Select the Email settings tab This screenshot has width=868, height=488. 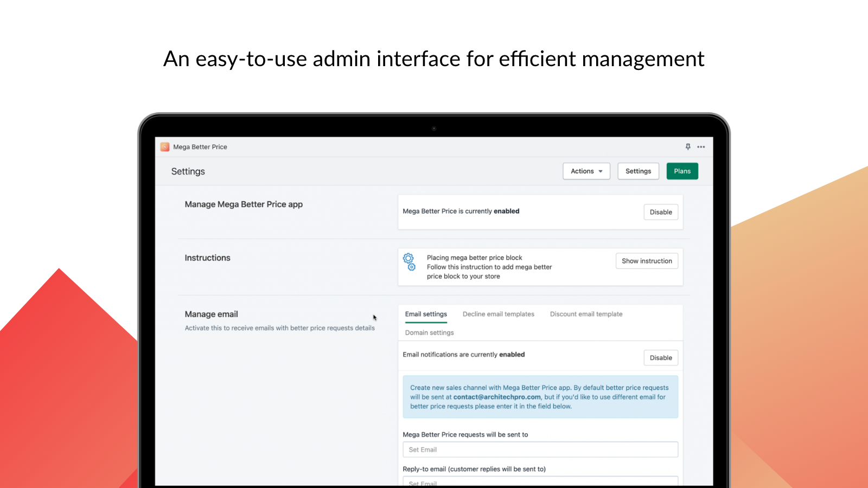coord(426,314)
